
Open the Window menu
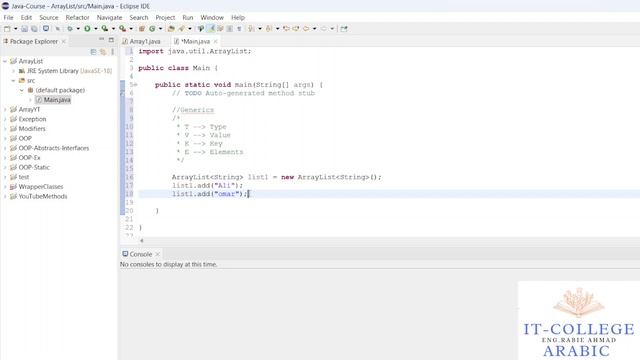[x=212, y=18]
